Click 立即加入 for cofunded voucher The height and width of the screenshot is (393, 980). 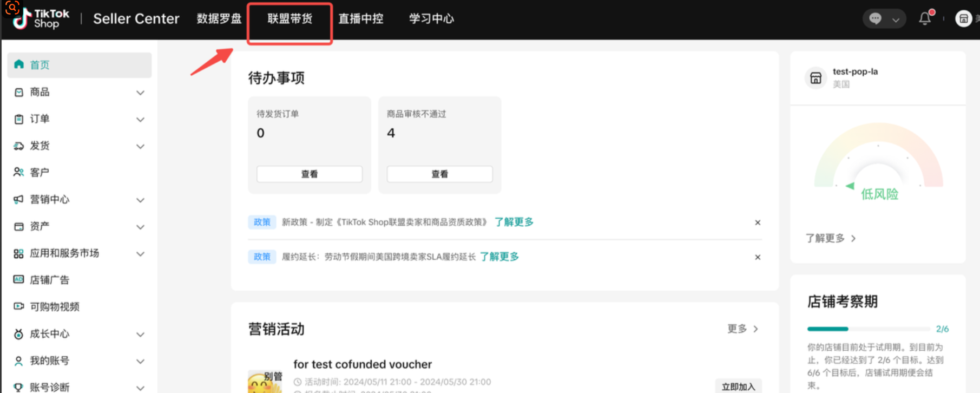[x=738, y=386]
